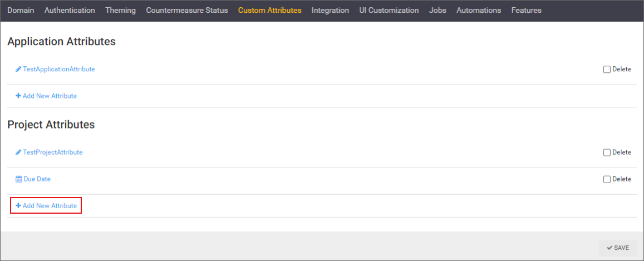Select the Features tab
Image resolution: width=644 pixels, height=261 pixels.
526,11
